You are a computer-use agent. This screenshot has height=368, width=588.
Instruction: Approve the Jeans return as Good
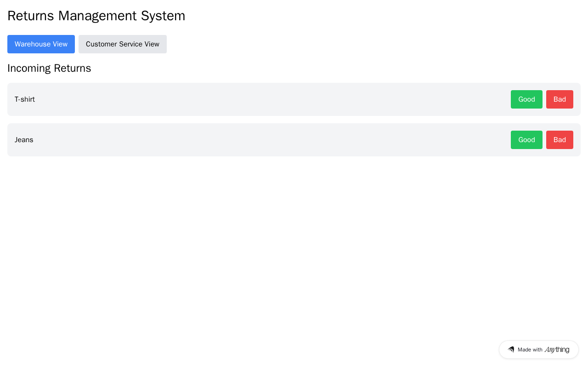tap(526, 140)
